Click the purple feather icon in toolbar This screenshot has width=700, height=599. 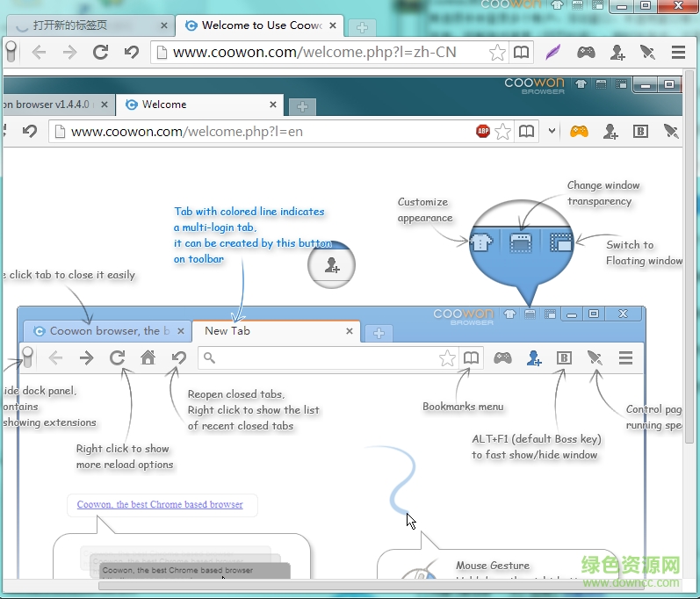[x=552, y=52]
